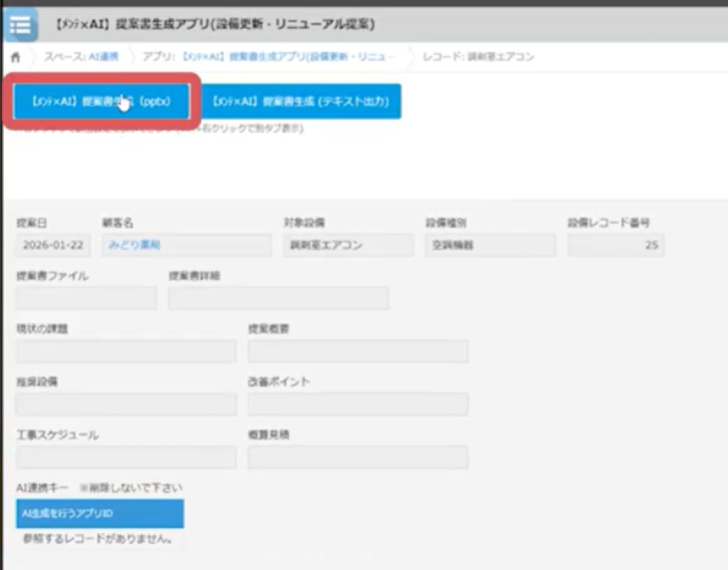Click the 提案日 field showing 2026-01-22

coord(53,245)
